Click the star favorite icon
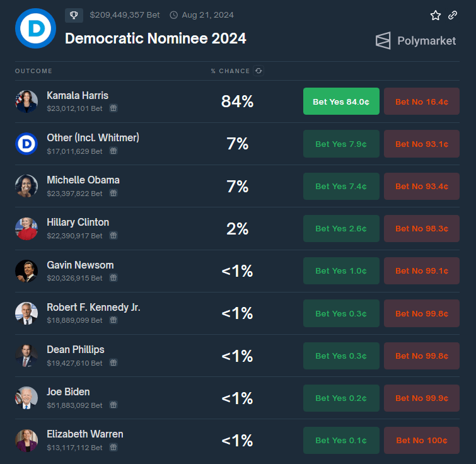This screenshot has width=476, height=464. point(436,15)
